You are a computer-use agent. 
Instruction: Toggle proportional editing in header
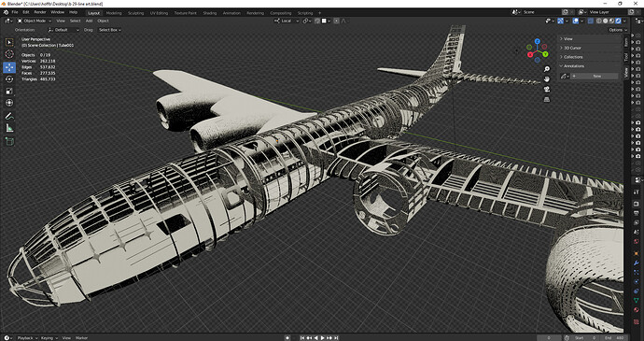coord(336,21)
